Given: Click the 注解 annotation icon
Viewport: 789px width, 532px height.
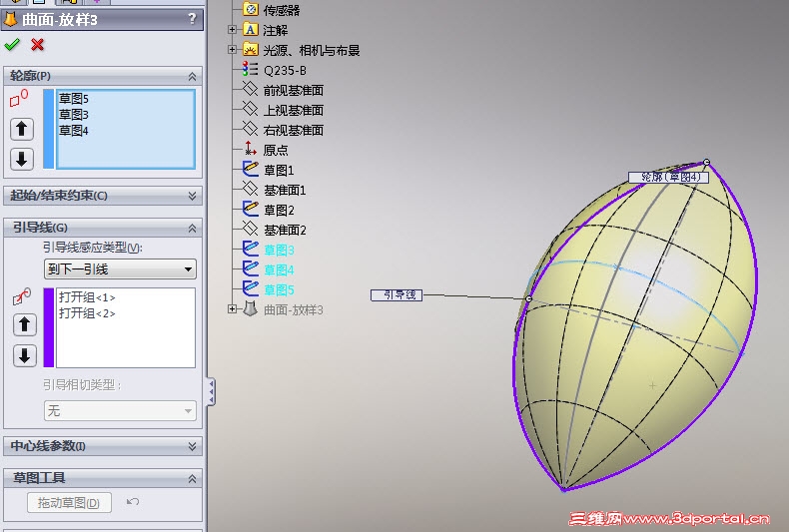Looking at the screenshot, I should tap(251, 29).
